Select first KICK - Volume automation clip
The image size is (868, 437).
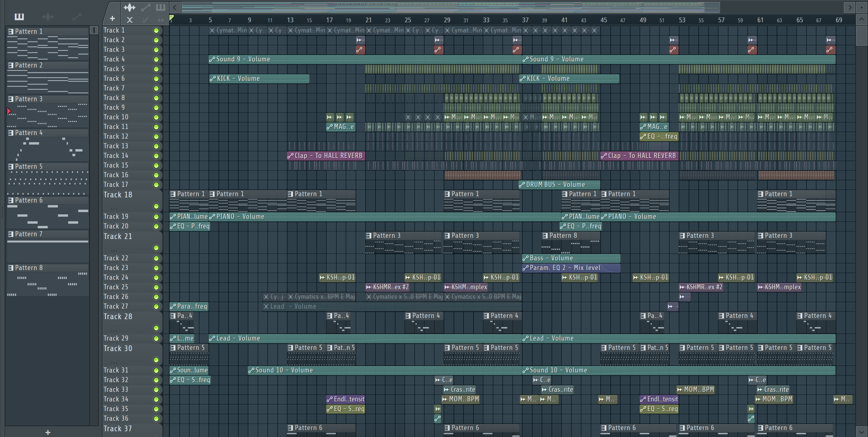click(x=259, y=78)
